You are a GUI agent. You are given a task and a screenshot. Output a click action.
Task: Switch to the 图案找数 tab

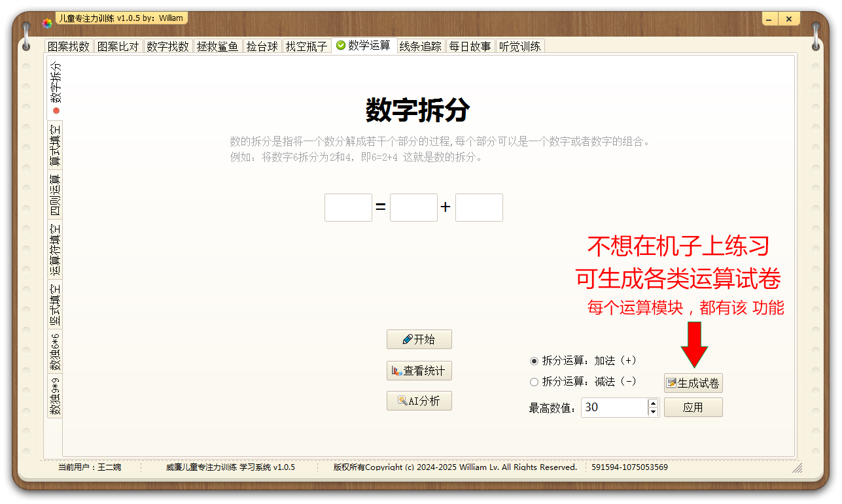[69, 45]
